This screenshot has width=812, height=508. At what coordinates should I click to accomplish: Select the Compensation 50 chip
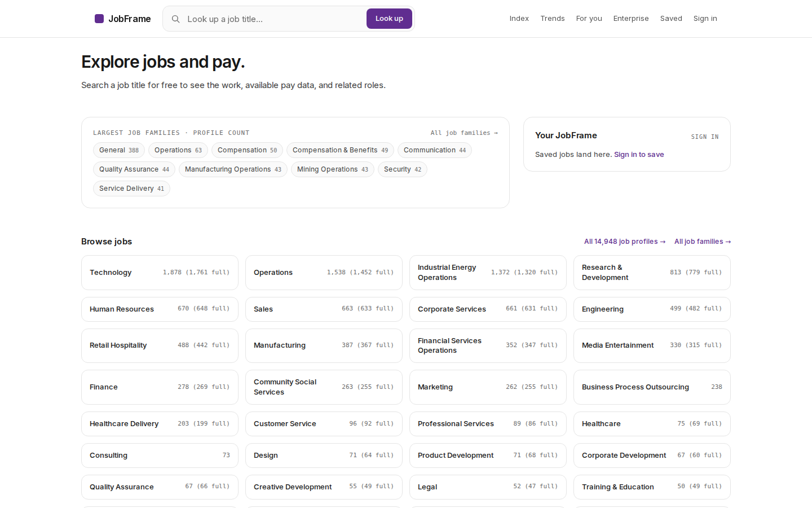[x=247, y=150]
